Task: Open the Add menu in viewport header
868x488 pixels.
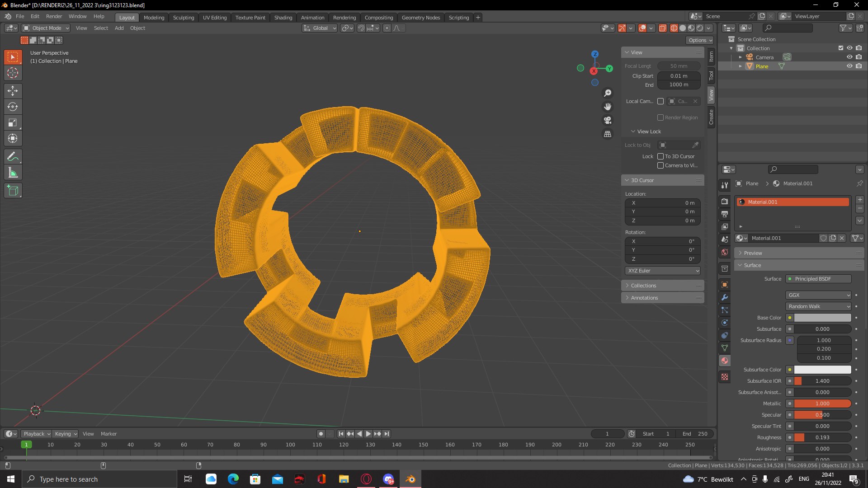Action: [119, 28]
